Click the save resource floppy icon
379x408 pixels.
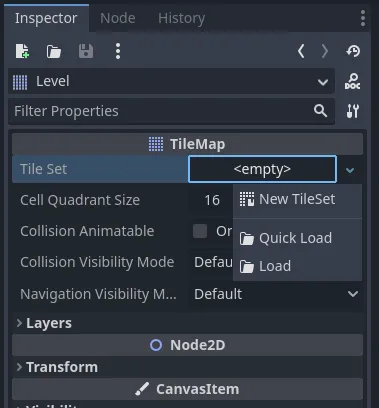click(86, 51)
